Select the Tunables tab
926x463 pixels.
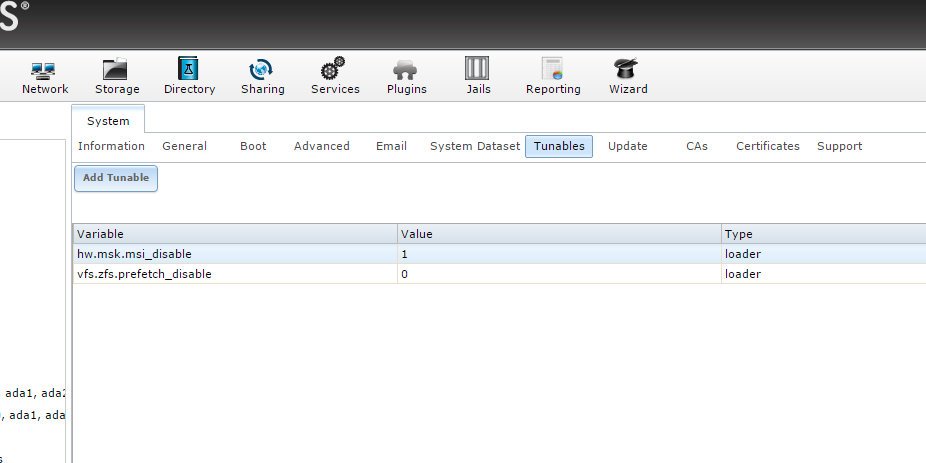click(559, 146)
